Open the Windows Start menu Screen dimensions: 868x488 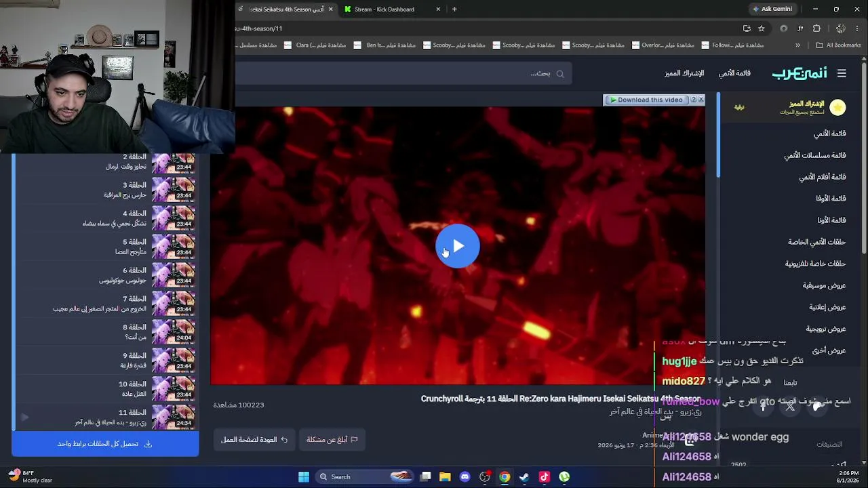pos(304,476)
